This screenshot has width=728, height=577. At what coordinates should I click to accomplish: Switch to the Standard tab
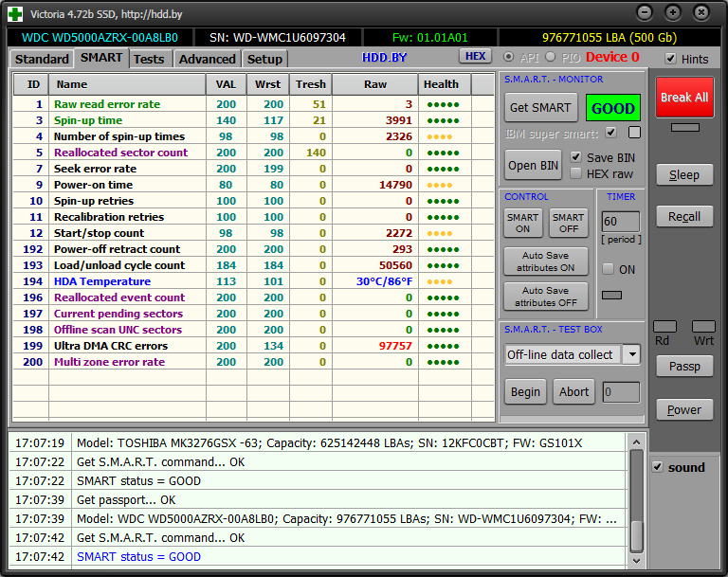tap(42, 59)
